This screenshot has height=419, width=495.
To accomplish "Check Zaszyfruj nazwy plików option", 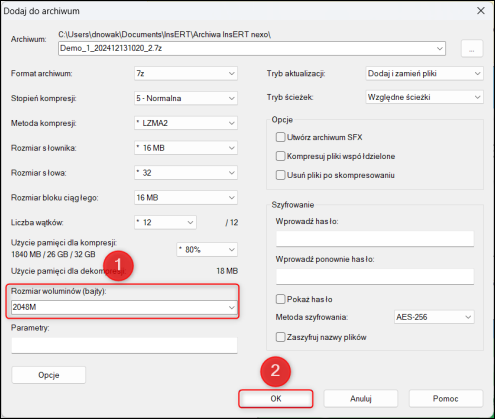I will point(280,337).
